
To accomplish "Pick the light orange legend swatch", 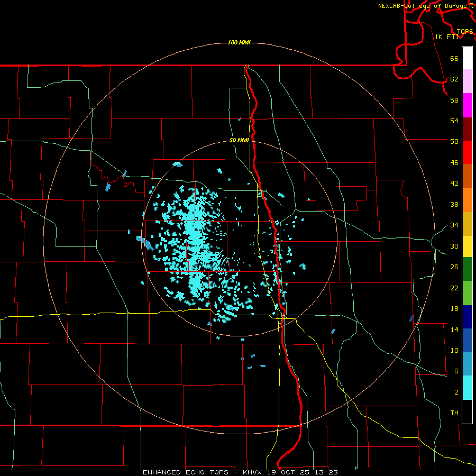I will point(467,200).
